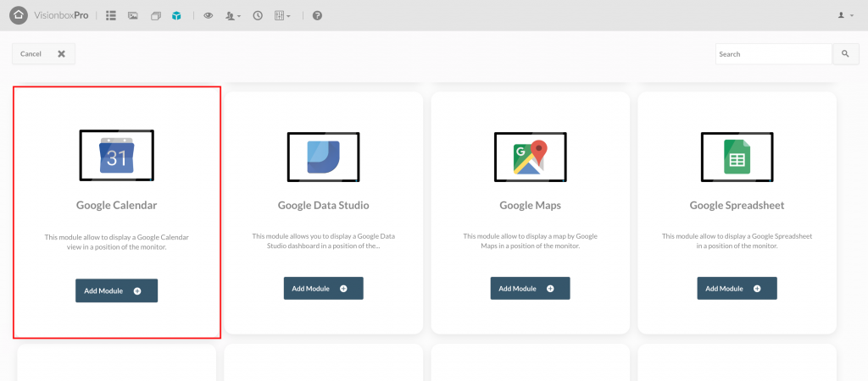Viewport: 868px width, 381px height.
Task: Click the Google Spreadsheet module icon
Action: click(737, 157)
